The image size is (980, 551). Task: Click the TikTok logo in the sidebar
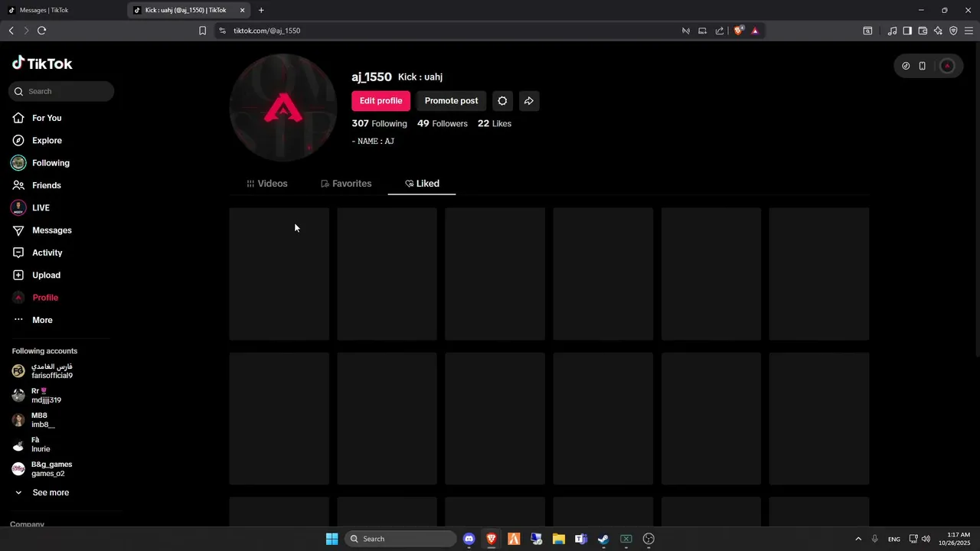tap(42, 64)
